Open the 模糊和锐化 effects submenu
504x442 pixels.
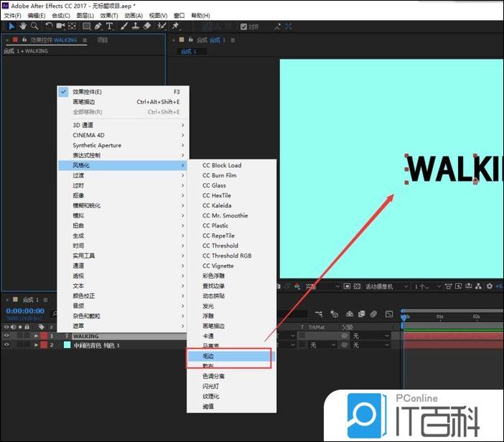123,205
